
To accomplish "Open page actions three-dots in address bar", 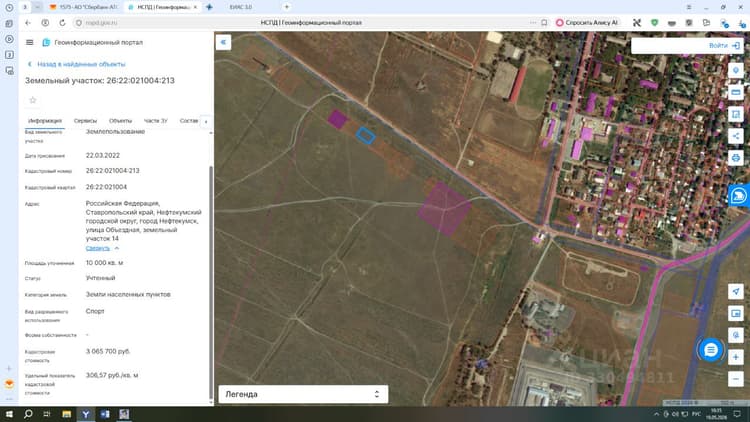I will 533,22.
